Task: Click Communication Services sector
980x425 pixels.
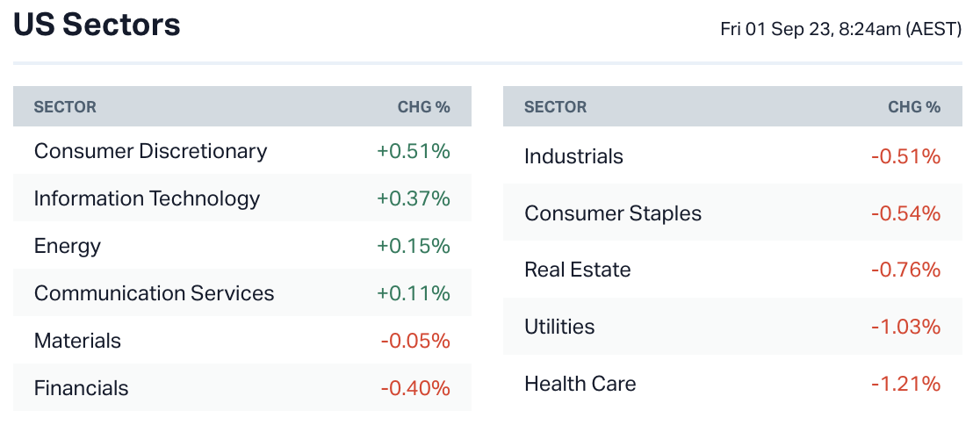Action: (x=154, y=293)
